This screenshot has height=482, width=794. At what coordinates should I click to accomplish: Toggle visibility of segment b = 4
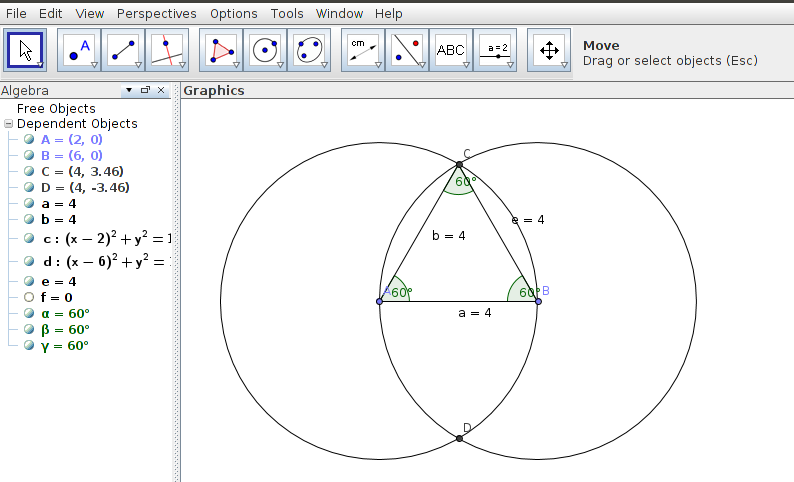pos(29,219)
